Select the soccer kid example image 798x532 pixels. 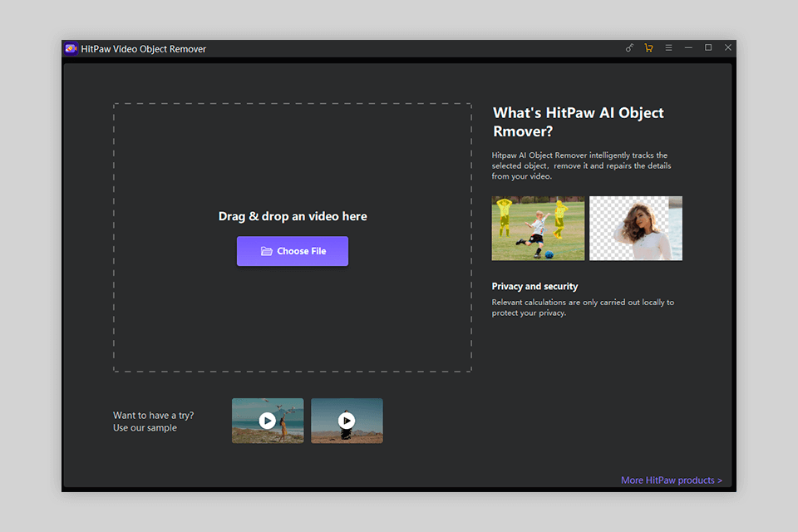[x=538, y=228]
